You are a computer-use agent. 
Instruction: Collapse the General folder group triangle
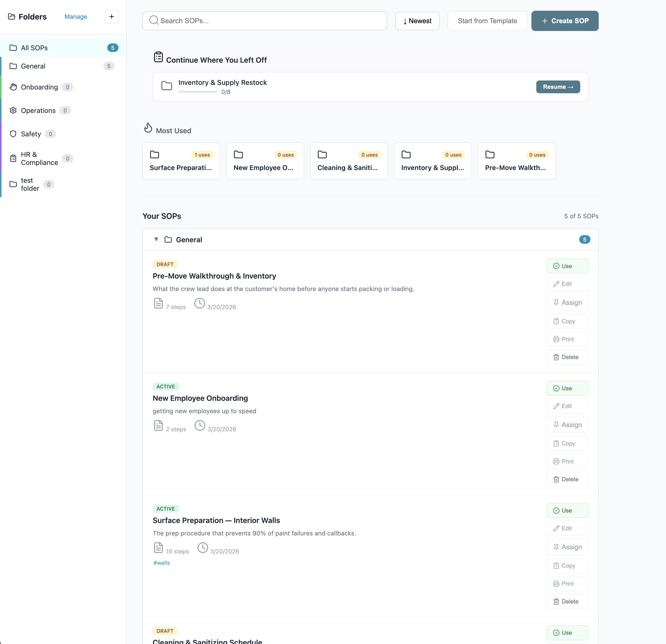[x=156, y=239]
